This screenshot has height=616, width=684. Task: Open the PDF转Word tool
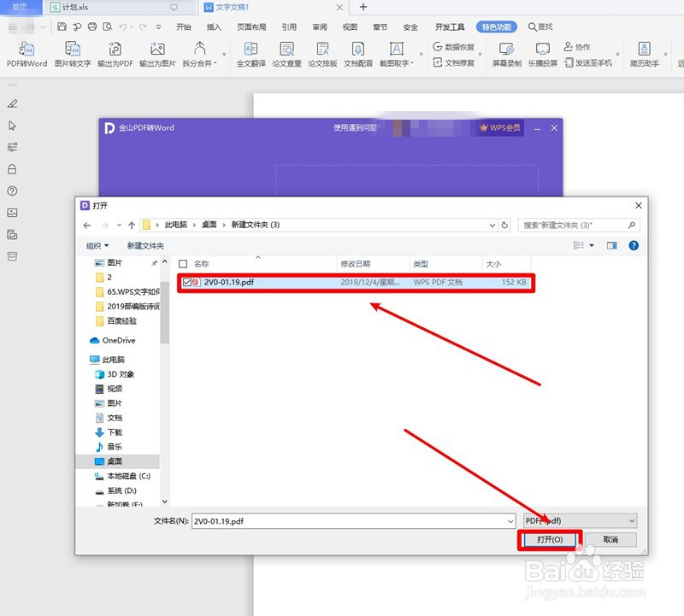27,54
